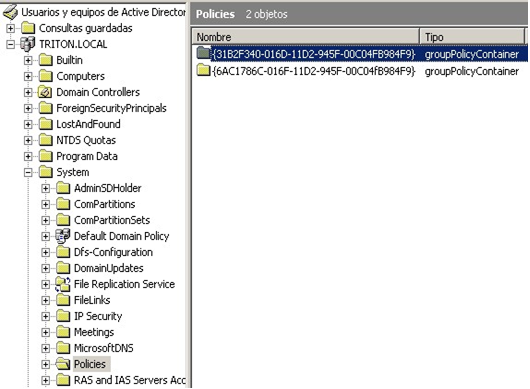Click the TRITON.LOCAL domain server icon
This screenshot has width=530, height=389.
[x=28, y=44]
